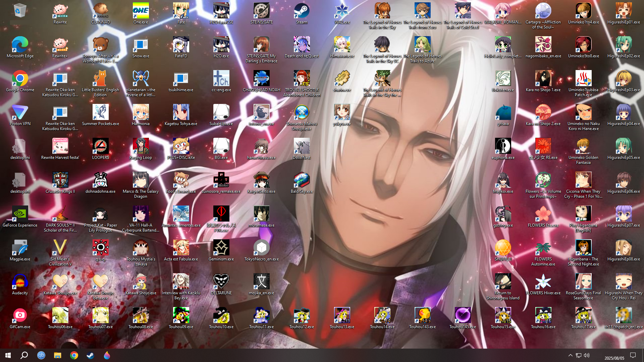Launch Summer Pockets.exe shortcut
Screen dimensions: 644x362
(101, 115)
